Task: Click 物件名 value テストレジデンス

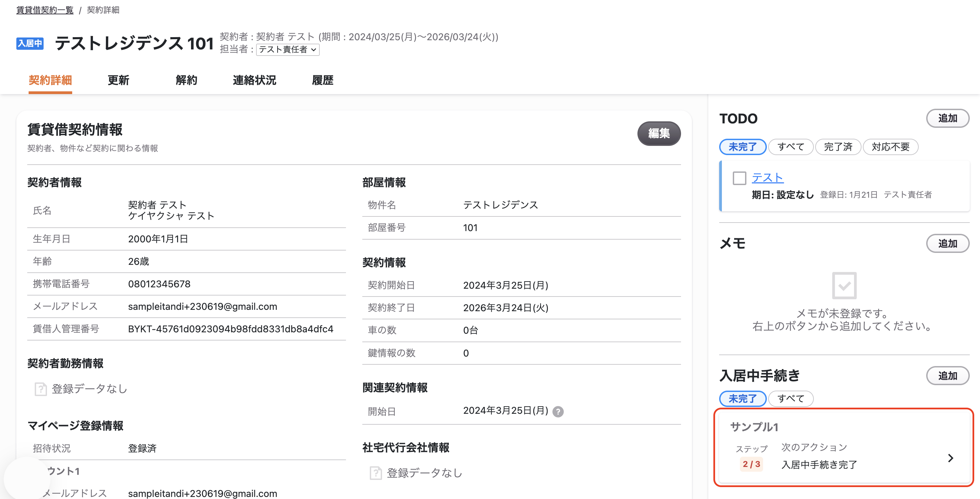Action: coord(501,205)
